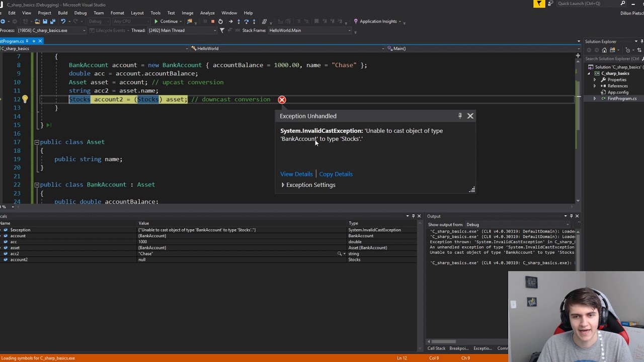Click the View Details link
This screenshot has height=362, width=644.
[x=296, y=174]
